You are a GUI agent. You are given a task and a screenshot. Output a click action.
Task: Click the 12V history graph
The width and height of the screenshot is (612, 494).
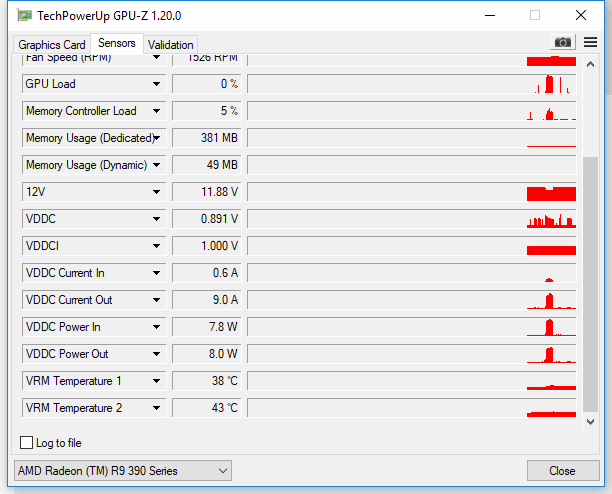[412, 192]
